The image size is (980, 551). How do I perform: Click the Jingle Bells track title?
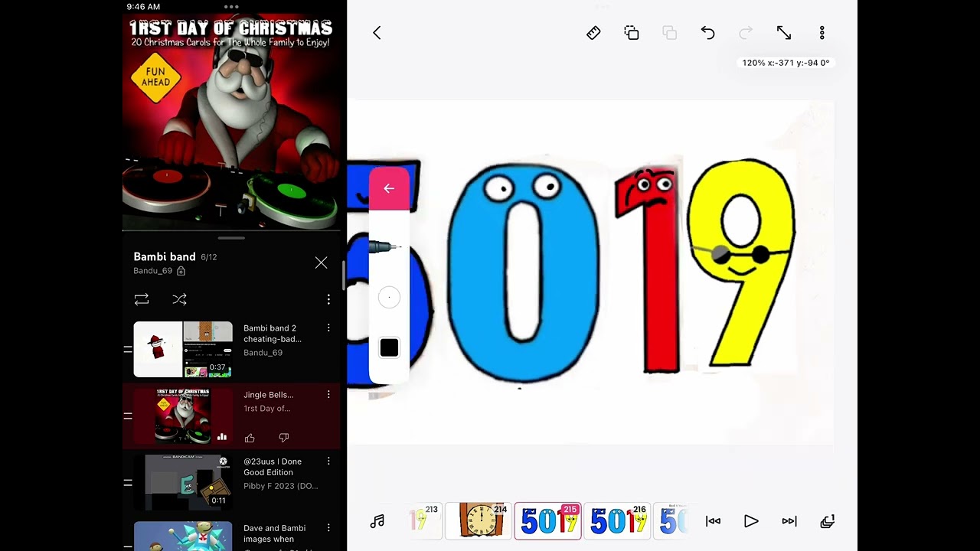(269, 395)
